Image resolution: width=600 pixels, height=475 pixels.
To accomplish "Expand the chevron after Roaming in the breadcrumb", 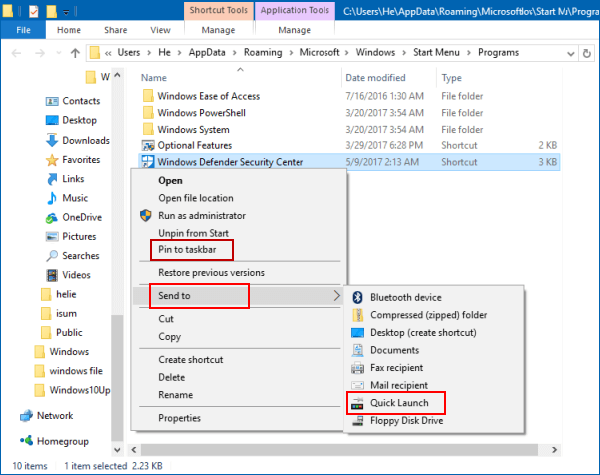I will coord(291,53).
